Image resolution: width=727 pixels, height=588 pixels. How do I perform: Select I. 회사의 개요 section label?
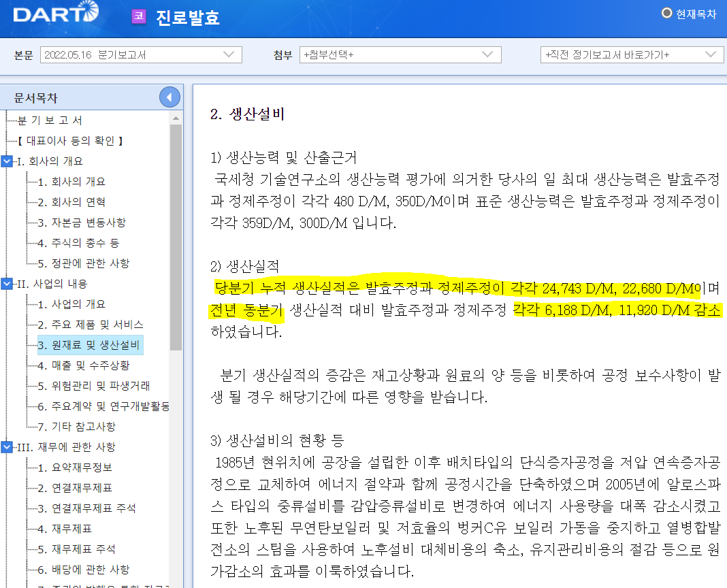click(x=50, y=161)
